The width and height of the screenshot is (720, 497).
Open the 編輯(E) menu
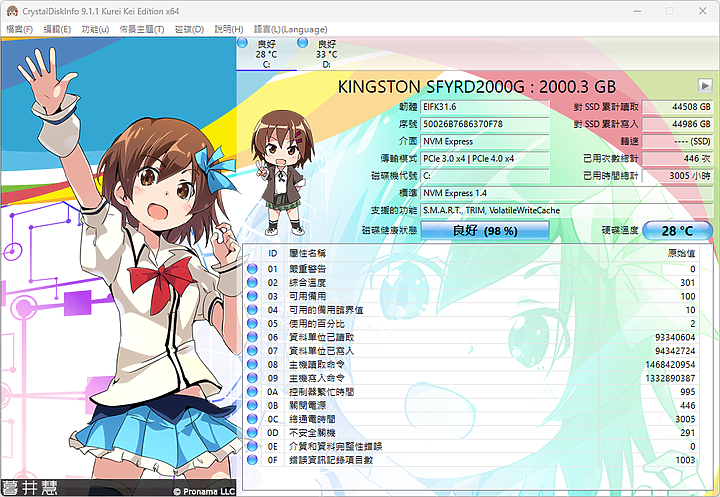[57, 29]
